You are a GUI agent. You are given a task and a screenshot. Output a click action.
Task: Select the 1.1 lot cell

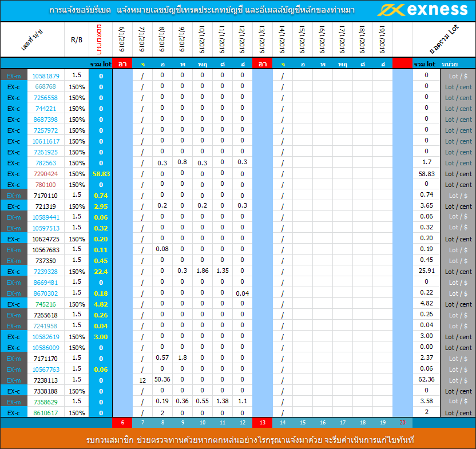[x=242, y=402]
